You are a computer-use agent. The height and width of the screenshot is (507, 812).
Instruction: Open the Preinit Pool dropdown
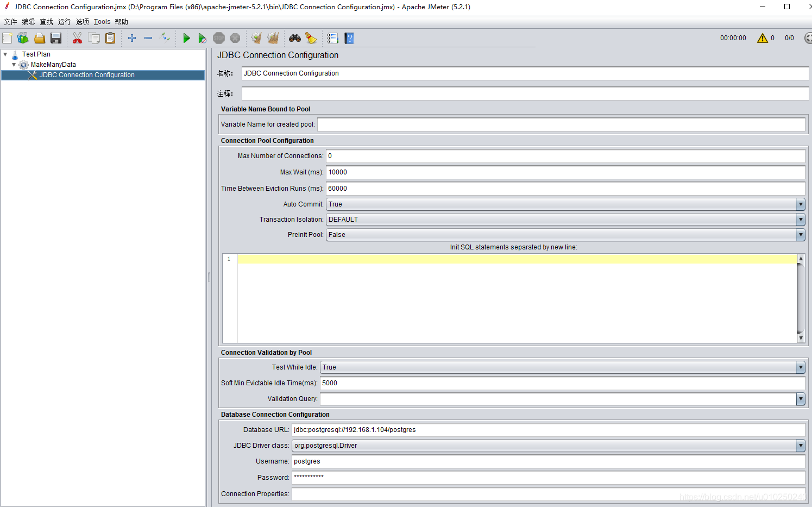click(x=565, y=235)
